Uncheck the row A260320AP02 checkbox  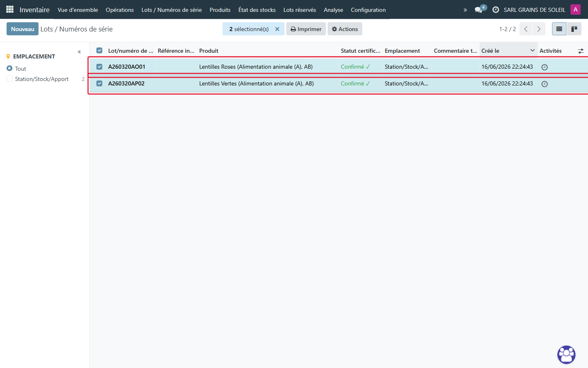99,83
